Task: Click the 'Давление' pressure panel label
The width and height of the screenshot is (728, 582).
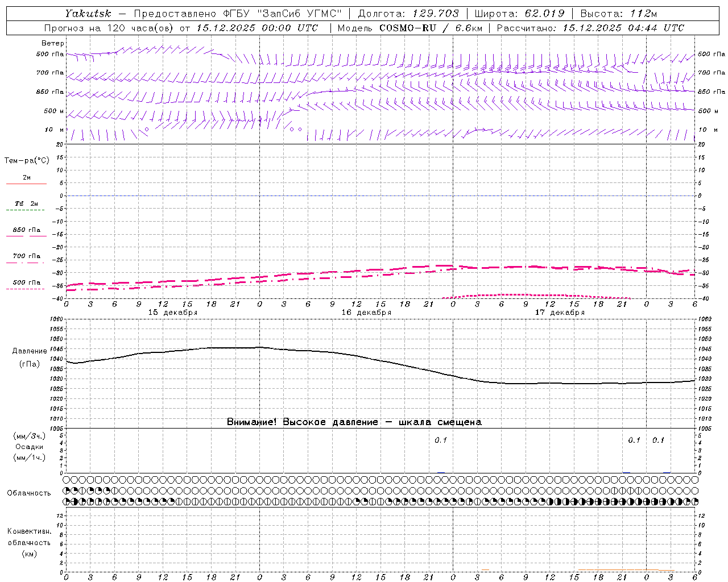Action: [x=30, y=351]
